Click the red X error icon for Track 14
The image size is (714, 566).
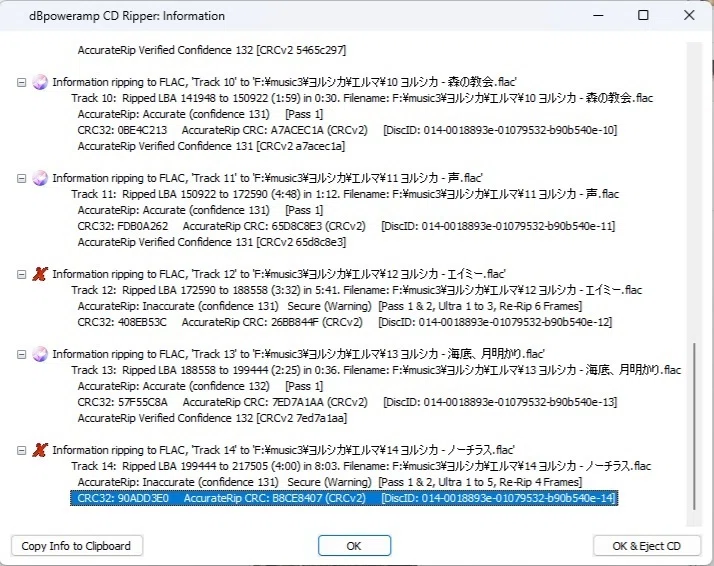tap(40, 450)
